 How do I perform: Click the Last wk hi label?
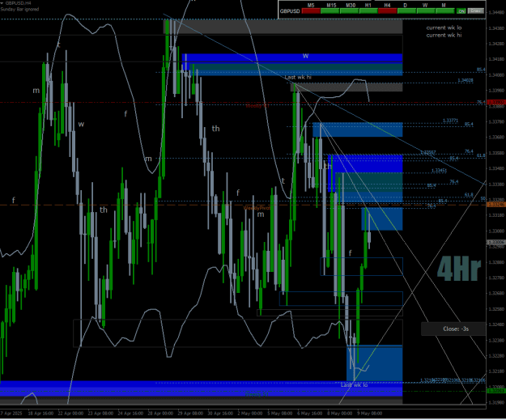coord(298,77)
